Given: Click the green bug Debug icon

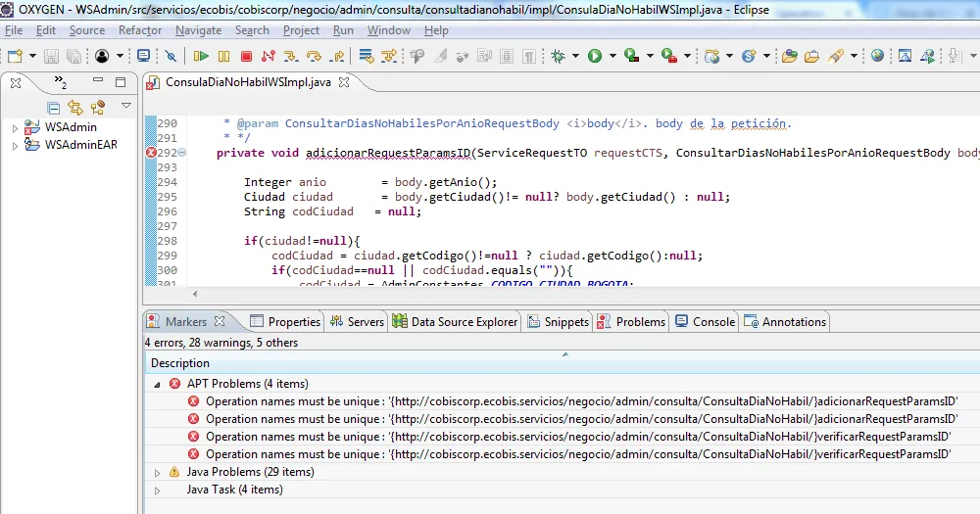Looking at the screenshot, I should (559, 56).
